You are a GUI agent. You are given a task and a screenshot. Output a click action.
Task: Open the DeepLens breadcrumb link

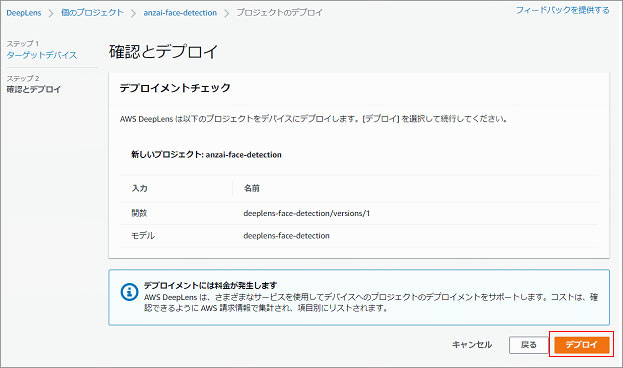click(24, 13)
